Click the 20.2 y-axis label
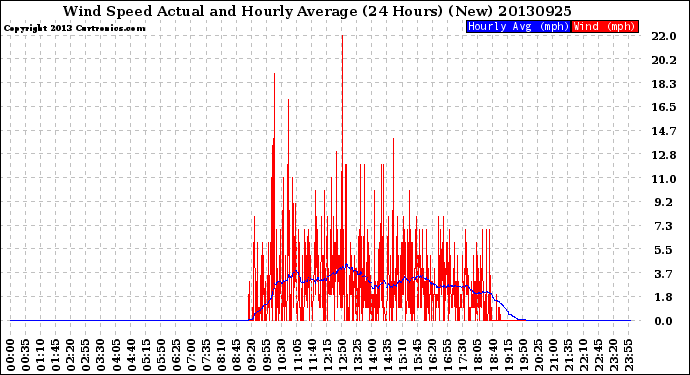This screenshot has width=690, height=375. (664, 60)
